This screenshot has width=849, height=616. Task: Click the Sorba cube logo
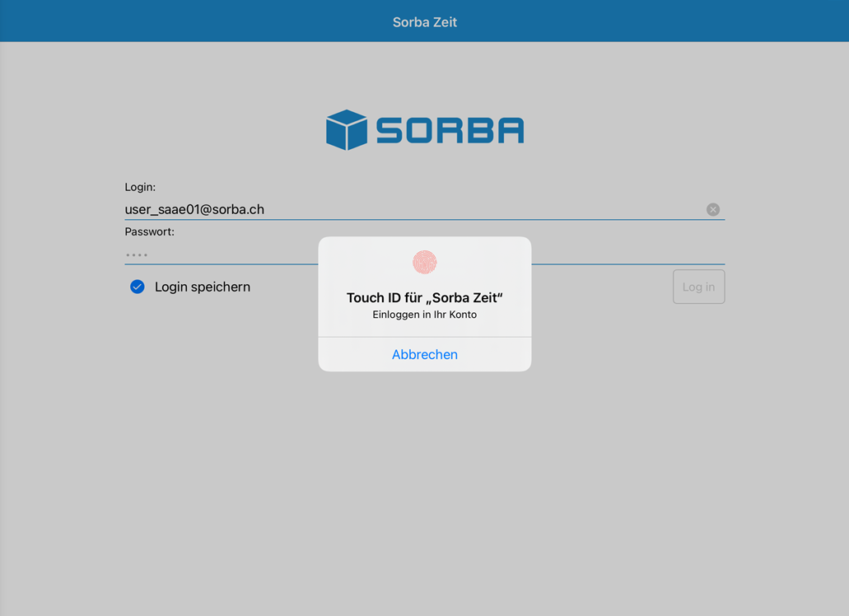point(347,130)
